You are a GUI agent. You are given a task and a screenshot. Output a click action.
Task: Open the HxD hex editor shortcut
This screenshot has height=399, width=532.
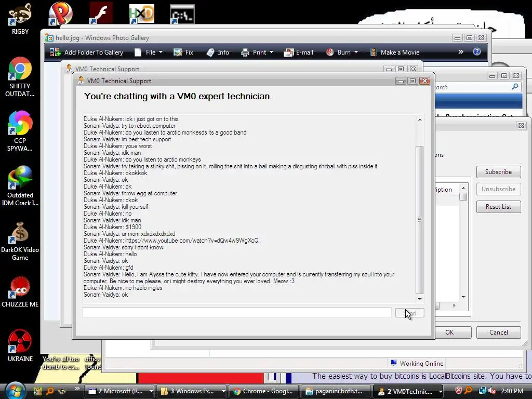tap(141, 14)
